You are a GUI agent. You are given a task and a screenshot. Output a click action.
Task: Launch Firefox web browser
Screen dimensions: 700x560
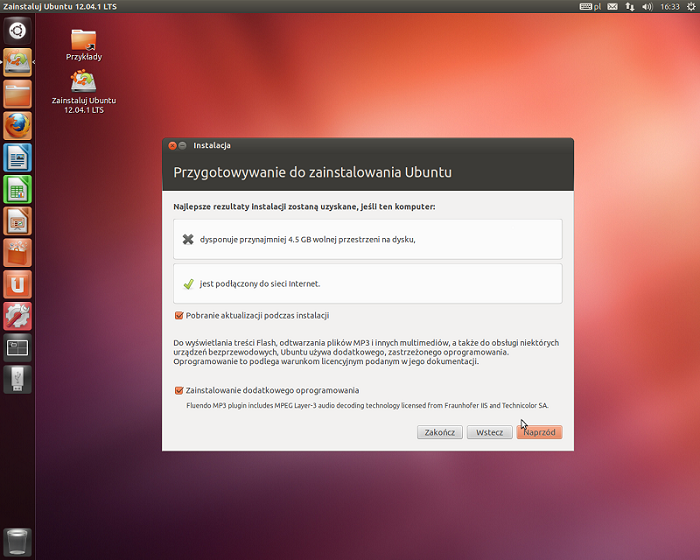(x=17, y=126)
